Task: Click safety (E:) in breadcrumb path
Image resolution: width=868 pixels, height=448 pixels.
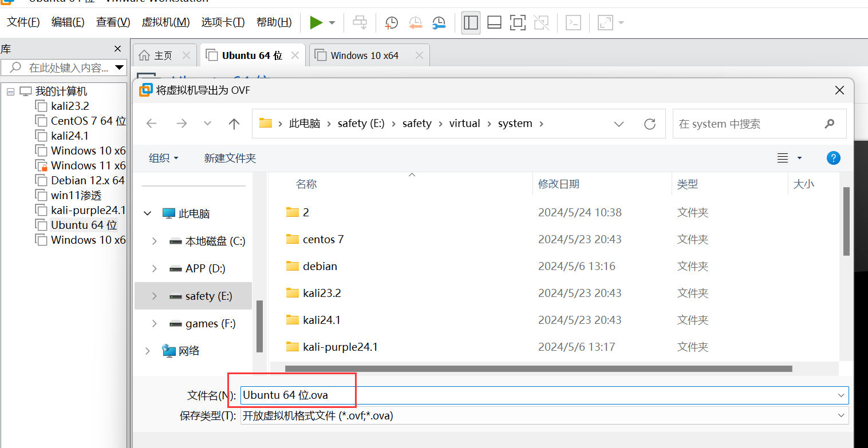Action: click(361, 124)
